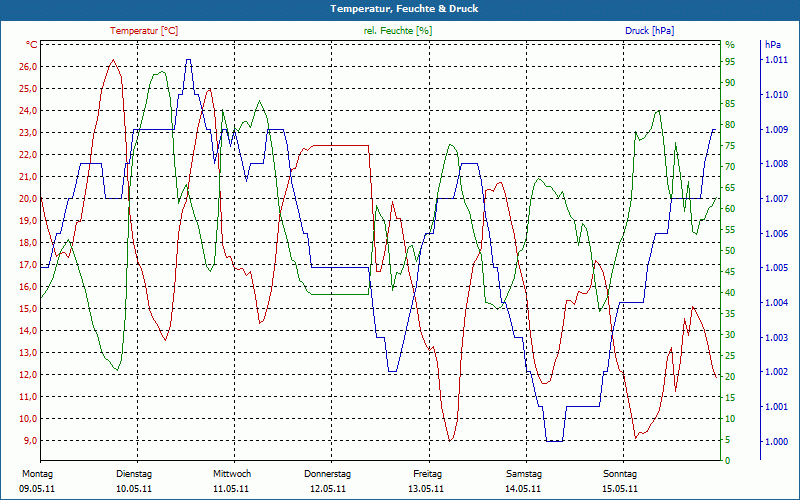Click the 23,0 temperature axis value
800x500 pixels.
click(x=28, y=133)
